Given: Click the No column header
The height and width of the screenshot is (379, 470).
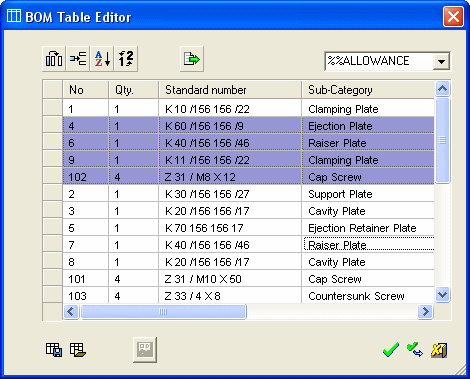Looking at the screenshot, I should (x=86, y=90).
